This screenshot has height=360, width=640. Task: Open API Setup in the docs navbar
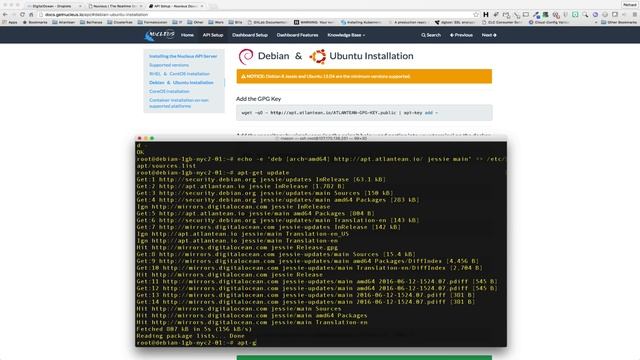(x=213, y=35)
